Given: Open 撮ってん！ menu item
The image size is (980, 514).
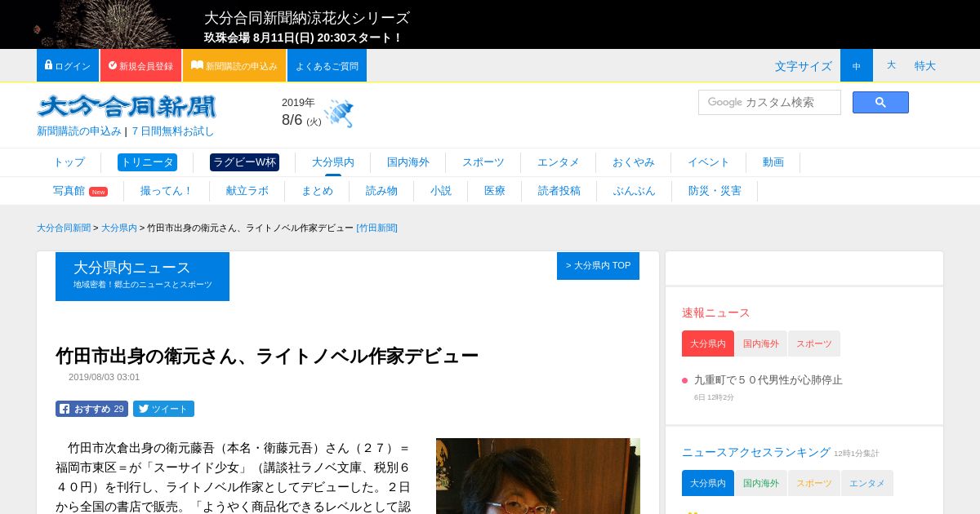Looking at the screenshot, I should click(167, 191).
